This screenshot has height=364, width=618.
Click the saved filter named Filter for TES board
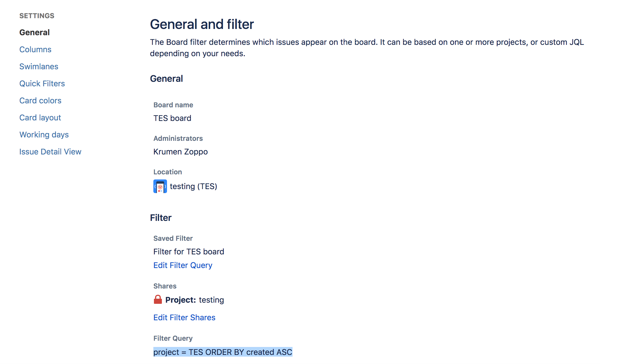[x=189, y=251]
